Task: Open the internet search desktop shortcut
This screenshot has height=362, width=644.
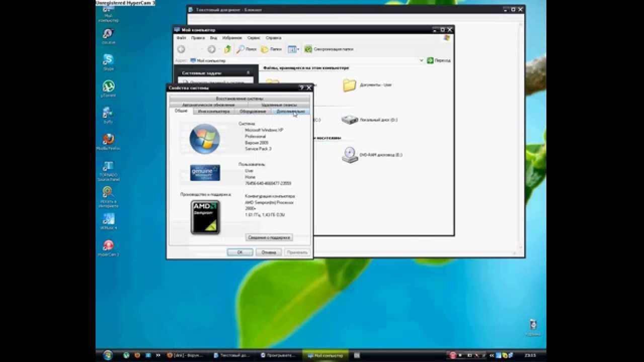Action: 108,197
